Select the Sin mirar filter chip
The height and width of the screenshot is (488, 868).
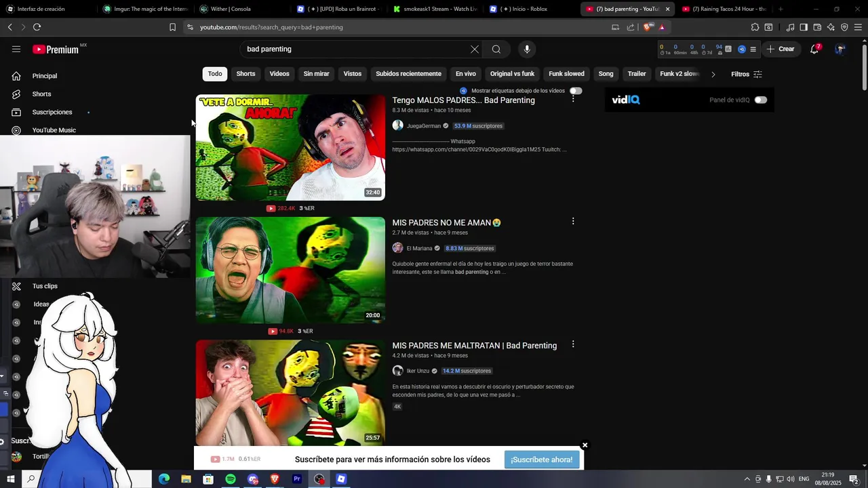pos(316,74)
